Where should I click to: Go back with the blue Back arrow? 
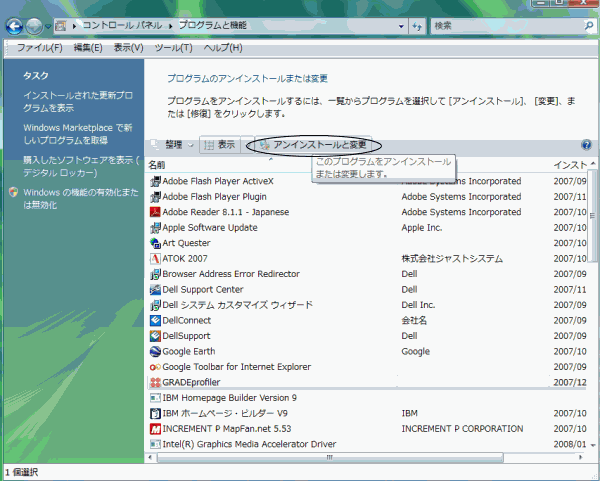point(14,26)
